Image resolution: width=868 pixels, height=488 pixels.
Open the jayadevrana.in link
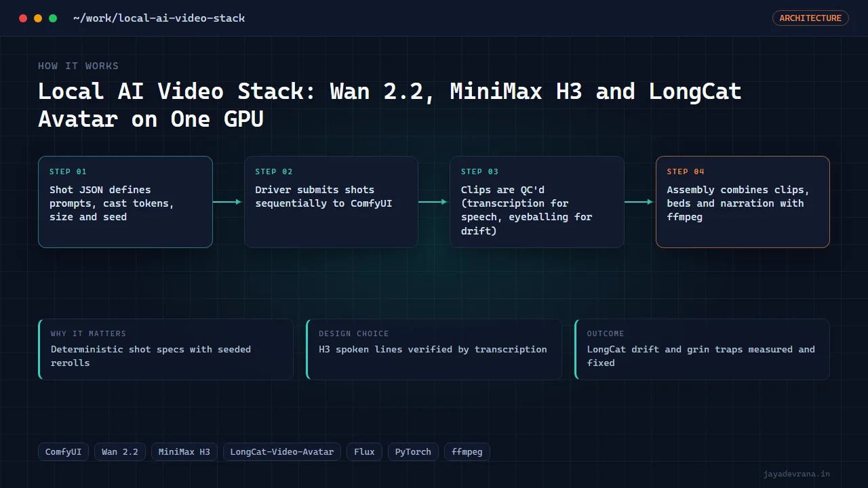click(x=797, y=474)
